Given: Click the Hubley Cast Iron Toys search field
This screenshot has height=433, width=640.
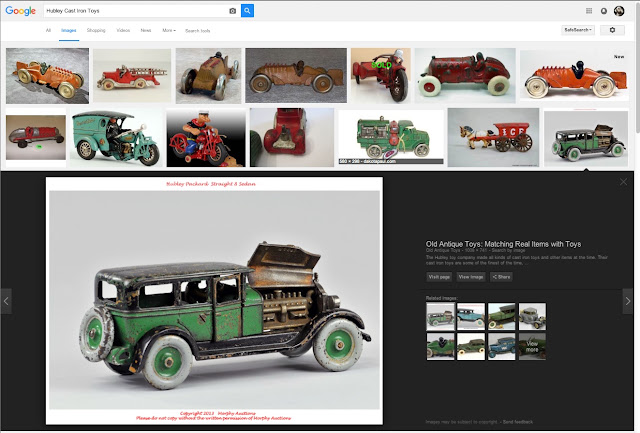Looking at the screenshot, I should pos(137,11).
